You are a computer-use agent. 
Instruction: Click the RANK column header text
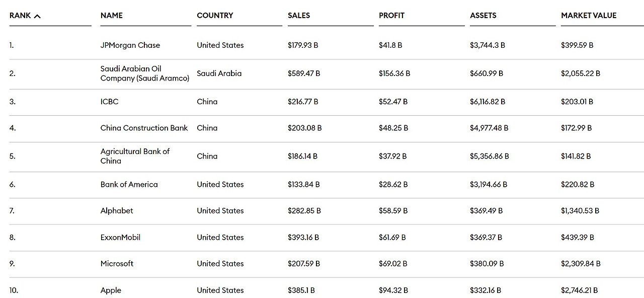(x=20, y=16)
